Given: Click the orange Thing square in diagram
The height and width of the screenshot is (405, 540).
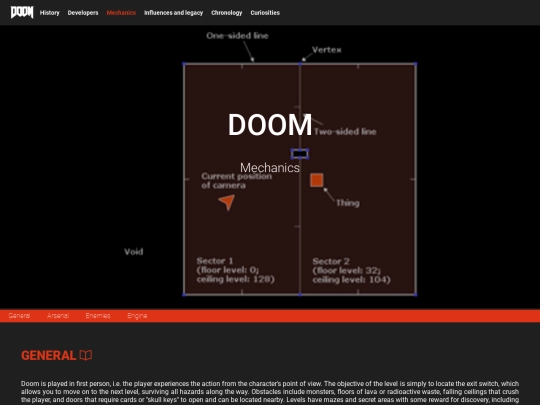Looking at the screenshot, I should [316, 180].
